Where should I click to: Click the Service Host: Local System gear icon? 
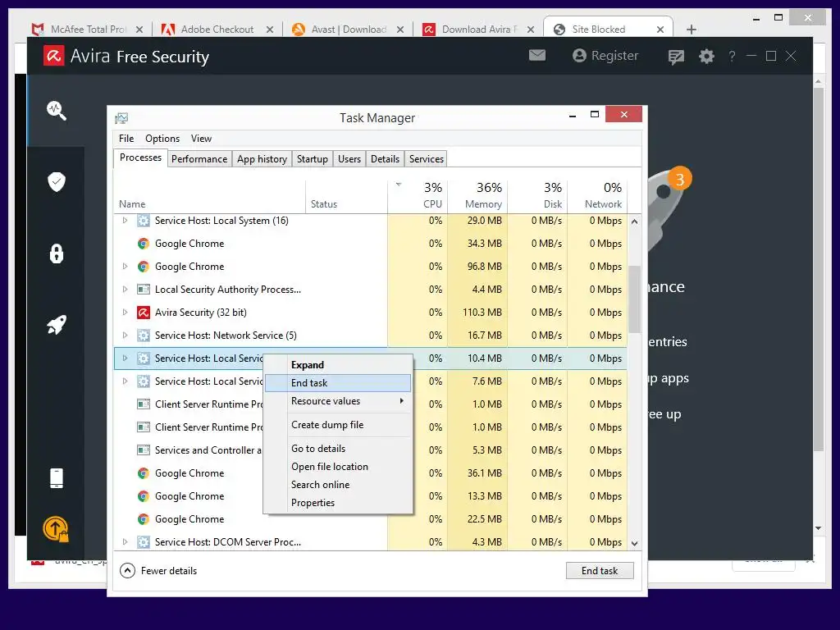(x=143, y=220)
